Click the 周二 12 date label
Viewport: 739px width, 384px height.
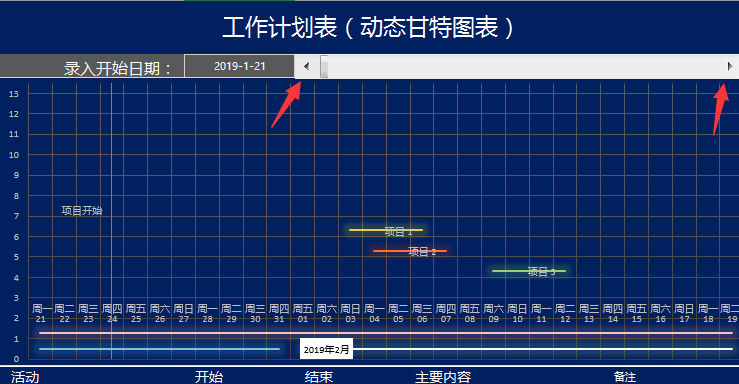point(565,313)
